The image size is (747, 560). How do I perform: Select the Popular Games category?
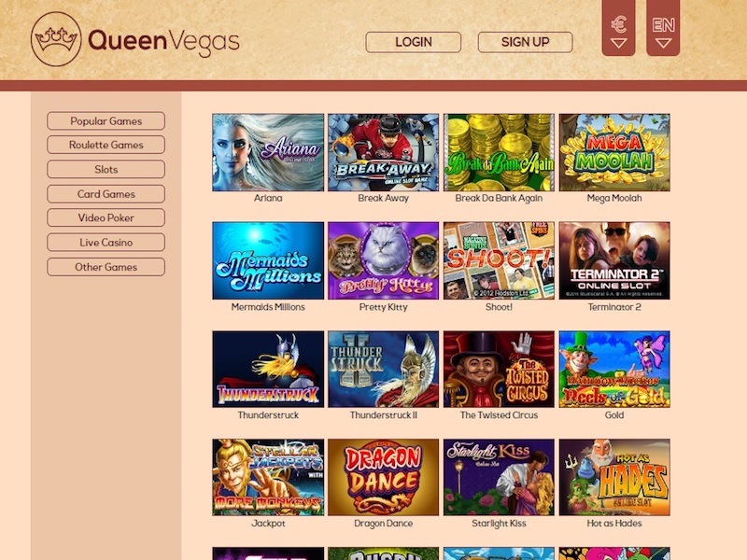pyautogui.click(x=106, y=121)
